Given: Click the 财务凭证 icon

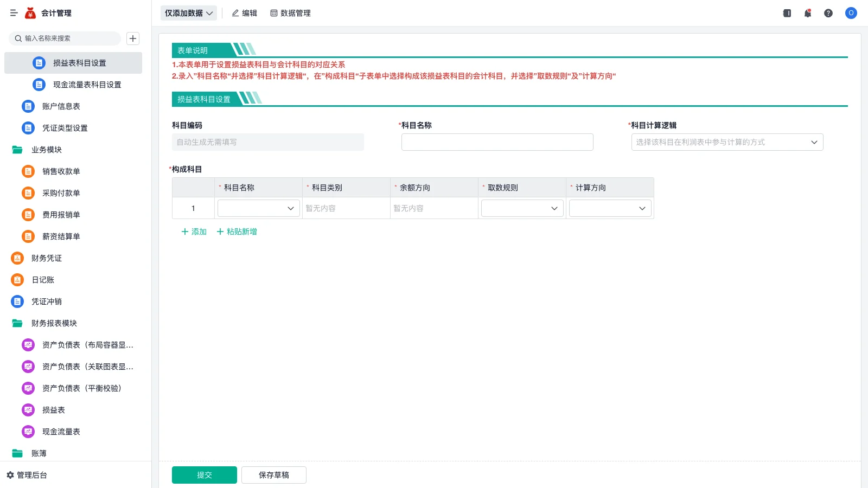Looking at the screenshot, I should pos(17,258).
